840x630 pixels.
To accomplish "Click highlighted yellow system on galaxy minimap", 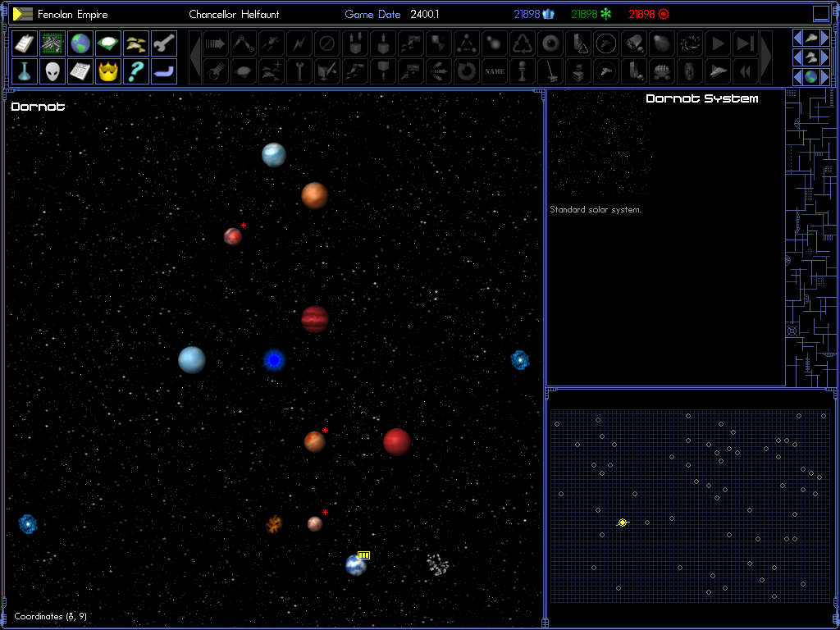I will click(623, 523).
